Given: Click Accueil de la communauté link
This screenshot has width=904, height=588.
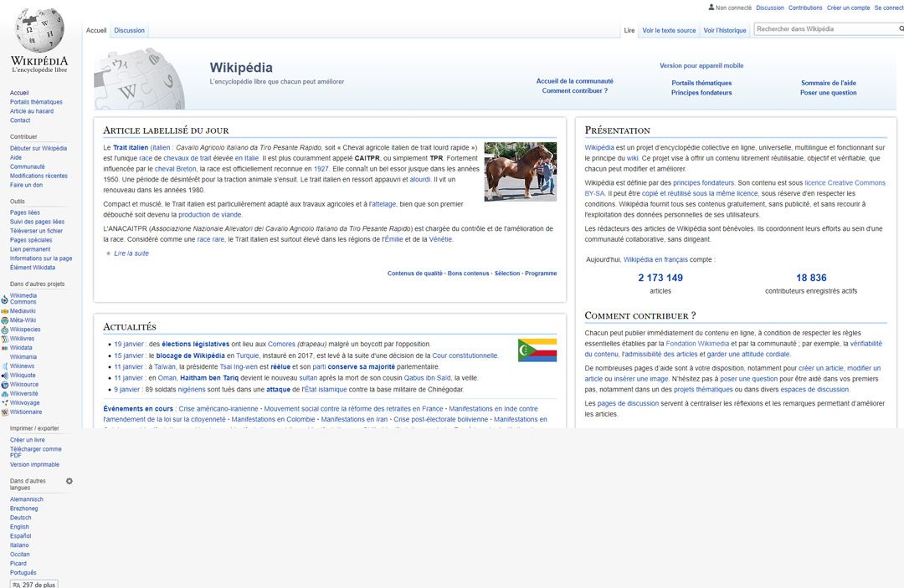Looking at the screenshot, I should click(x=575, y=81).
